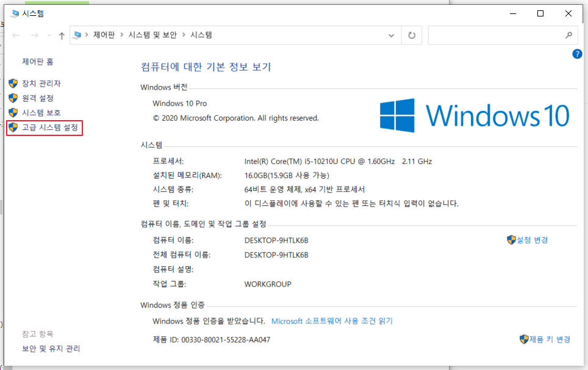The image size is (588, 370).
Task: Maximize the 시스템 window
Action: point(540,13)
